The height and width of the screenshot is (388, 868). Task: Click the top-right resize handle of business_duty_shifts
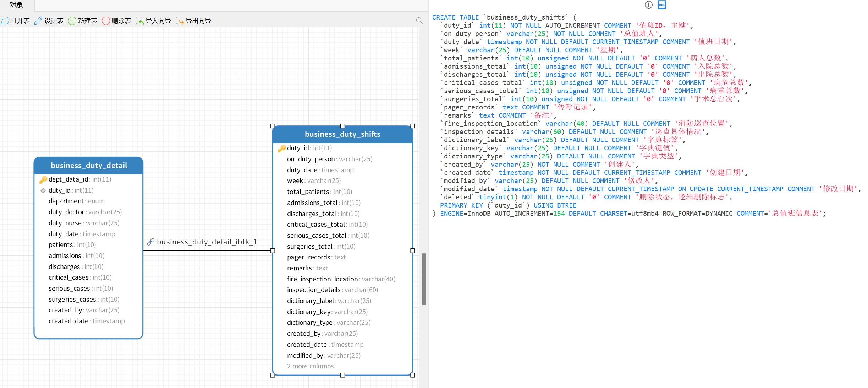[412, 126]
